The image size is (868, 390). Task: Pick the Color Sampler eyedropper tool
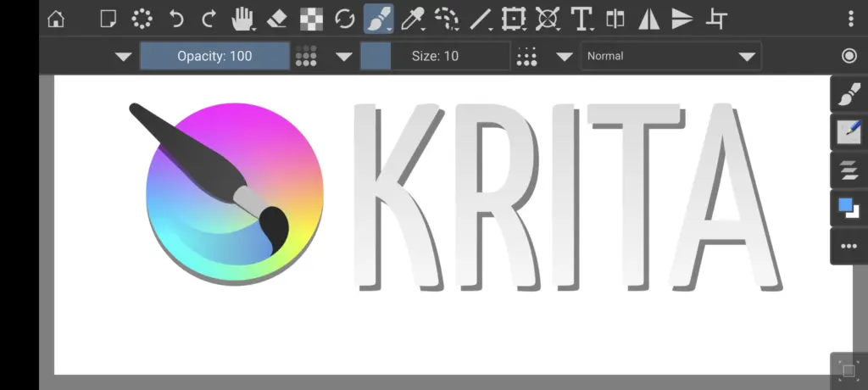tap(412, 19)
